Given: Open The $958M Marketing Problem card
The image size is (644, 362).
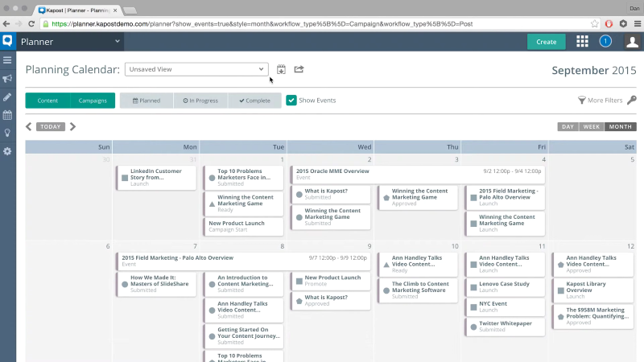Looking at the screenshot, I should pos(592,316).
